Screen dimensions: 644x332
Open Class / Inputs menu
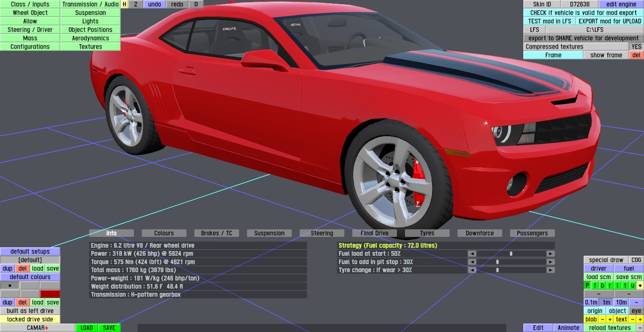click(x=30, y=4)
